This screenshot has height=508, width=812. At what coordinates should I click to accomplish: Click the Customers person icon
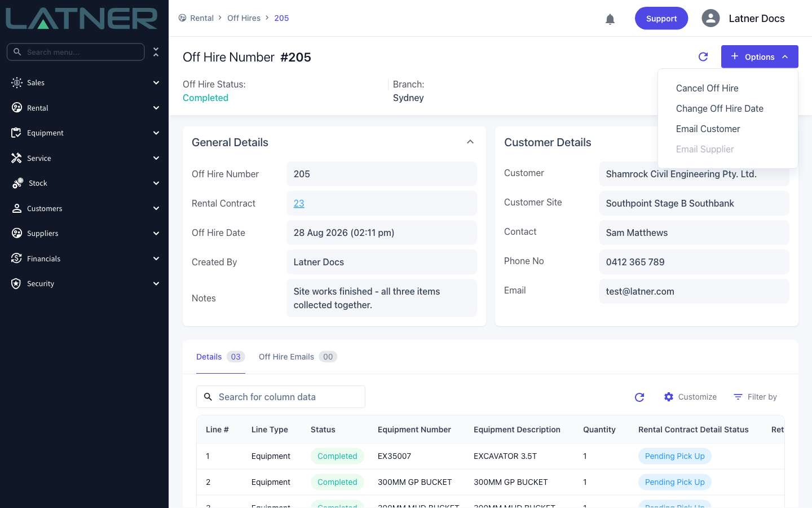(16, 208)
